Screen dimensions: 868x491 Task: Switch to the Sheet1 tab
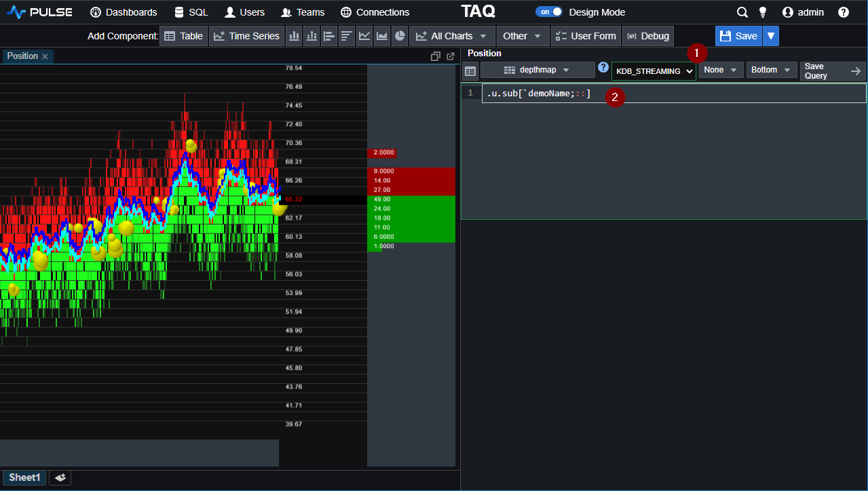(x=23, y=477)
